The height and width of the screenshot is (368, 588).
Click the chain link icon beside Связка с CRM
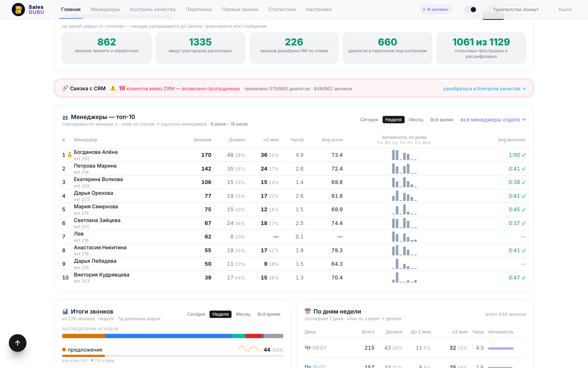(65, 88)
